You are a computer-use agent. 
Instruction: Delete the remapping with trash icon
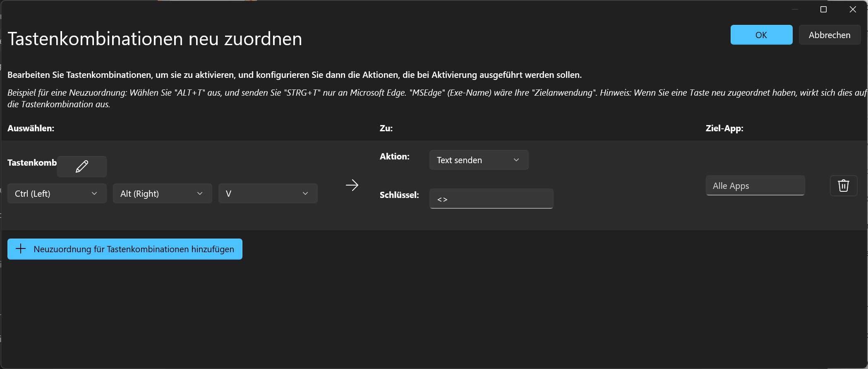844,186
